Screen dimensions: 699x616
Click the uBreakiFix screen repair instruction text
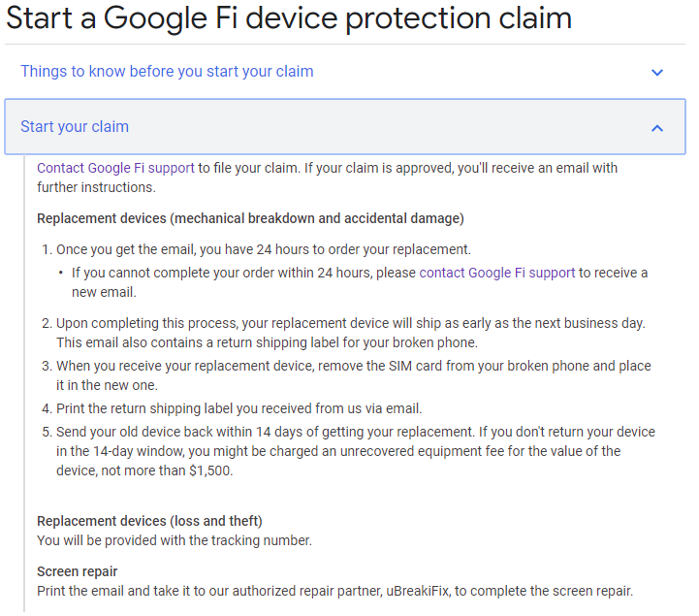[334, 591]
